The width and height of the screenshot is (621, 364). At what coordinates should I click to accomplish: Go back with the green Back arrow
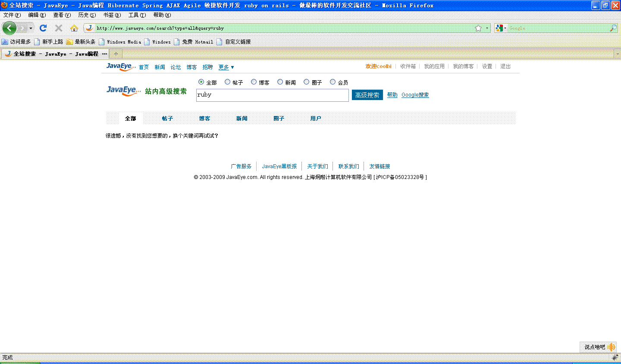coord(9,28)
